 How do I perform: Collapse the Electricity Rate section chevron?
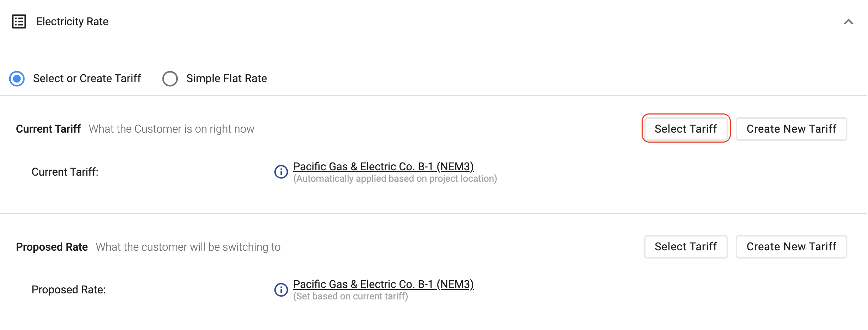(x=848, y=22)
